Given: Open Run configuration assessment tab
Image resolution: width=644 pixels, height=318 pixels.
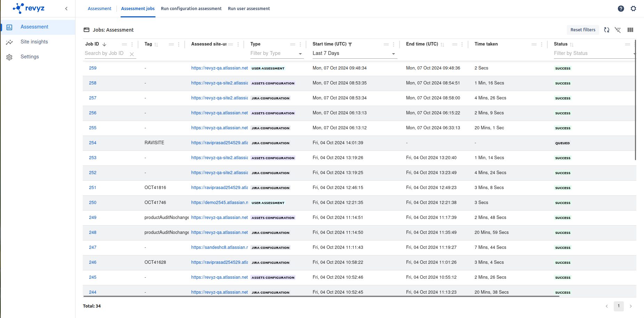Looking at the screenshot, I should click(191, 9).
